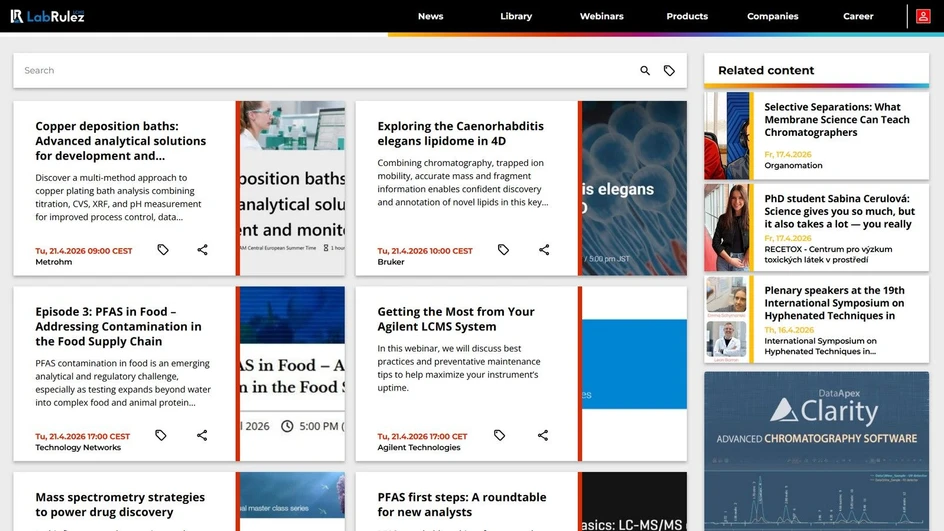Open the Career menu
Viewport: 944px width, 531px height.
pos(858,16)
